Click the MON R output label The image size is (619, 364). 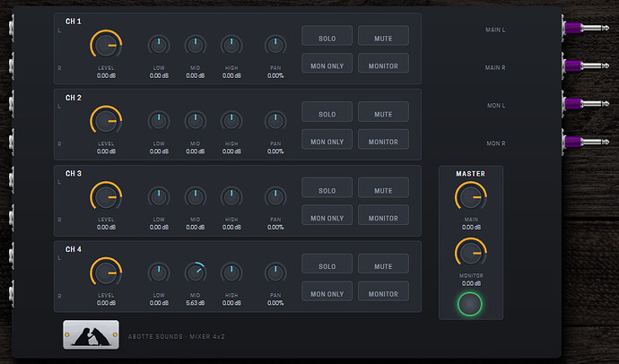click(x=496, y=143)
